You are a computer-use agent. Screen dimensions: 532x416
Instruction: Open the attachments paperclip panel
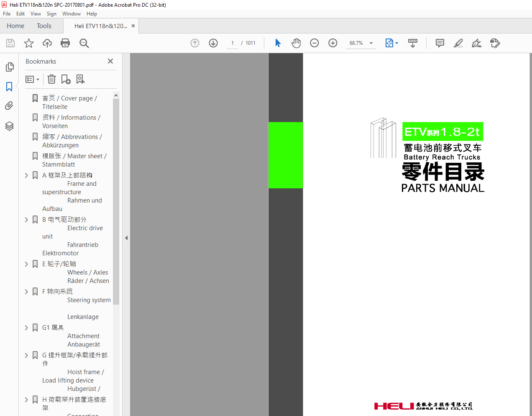pos(9,106)
